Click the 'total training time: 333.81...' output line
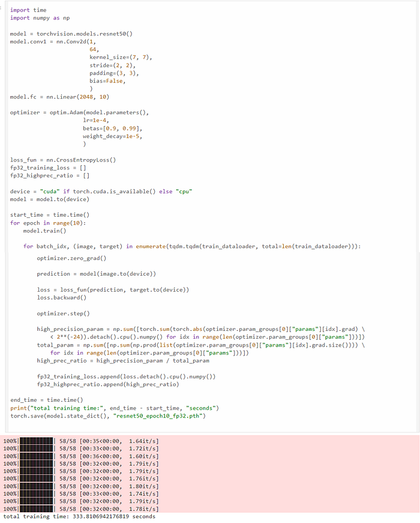 79,516
